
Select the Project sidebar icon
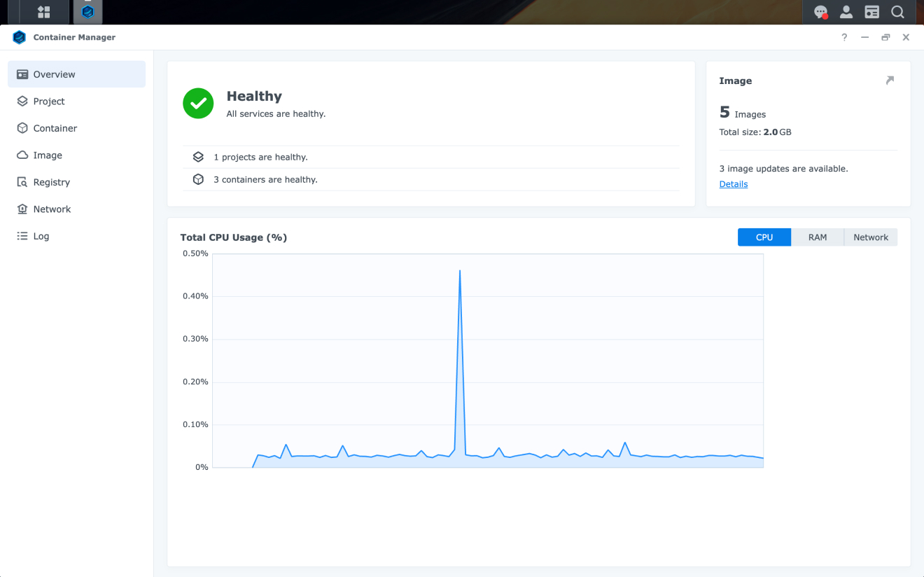pos(49,101)
